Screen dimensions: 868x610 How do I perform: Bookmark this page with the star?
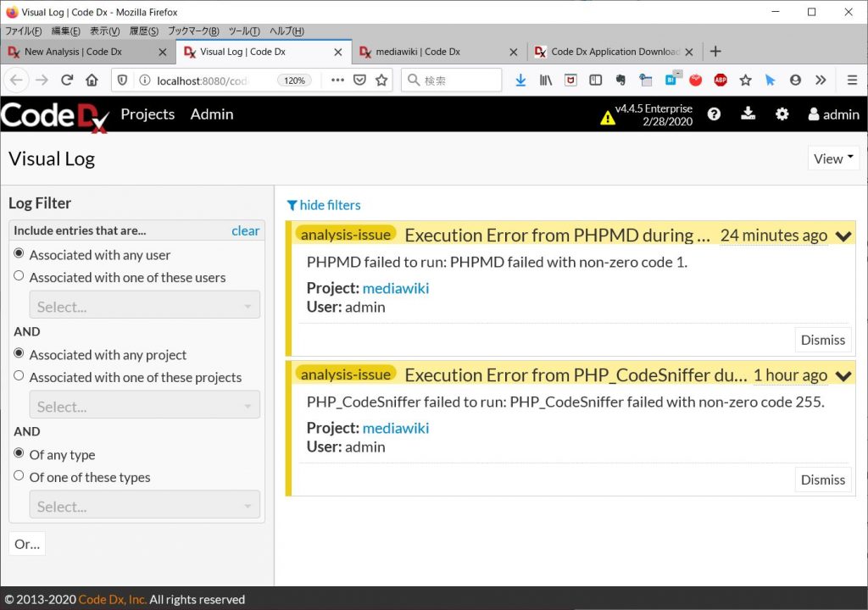(x=381, y=80)
